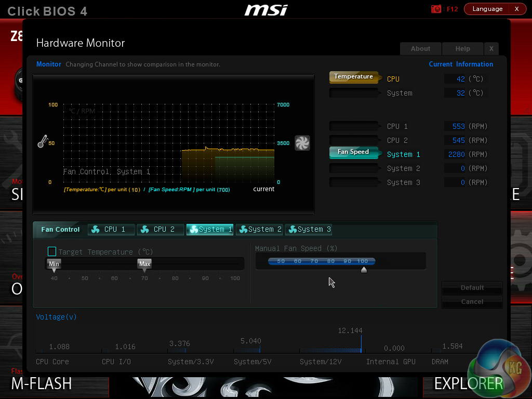
Task: Close the Hardware Monitor window
Action: [x=491, y=48]
